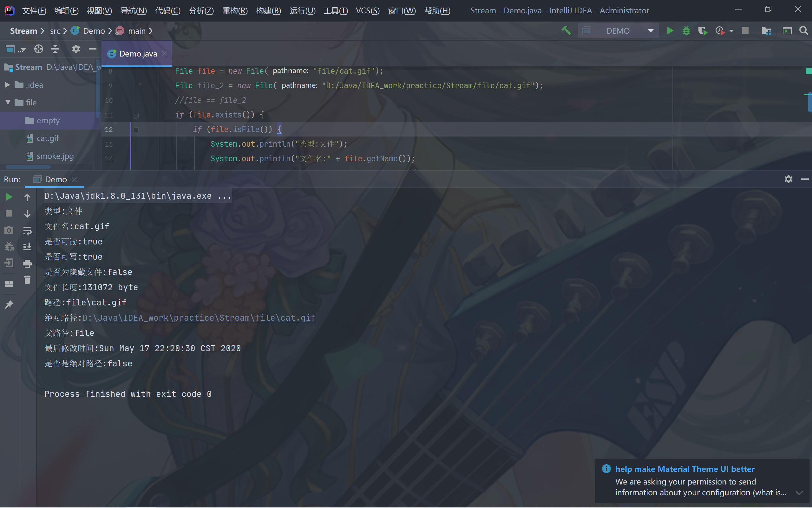The width and height of the screenshot is (812, 508).
Task: Toggle the pin tab icon in Run panel
Action: tap(9, 304)
